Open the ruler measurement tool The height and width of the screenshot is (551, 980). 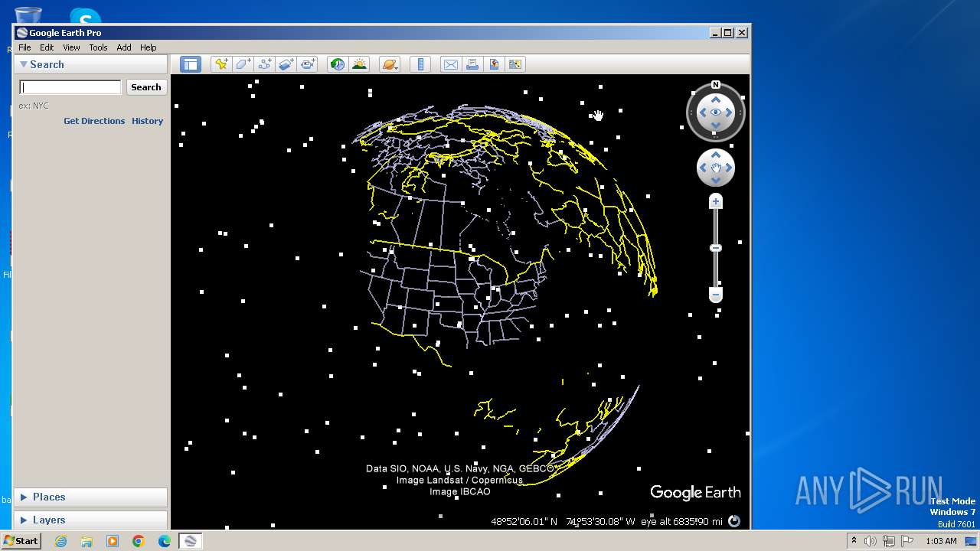tap(420, 64)
